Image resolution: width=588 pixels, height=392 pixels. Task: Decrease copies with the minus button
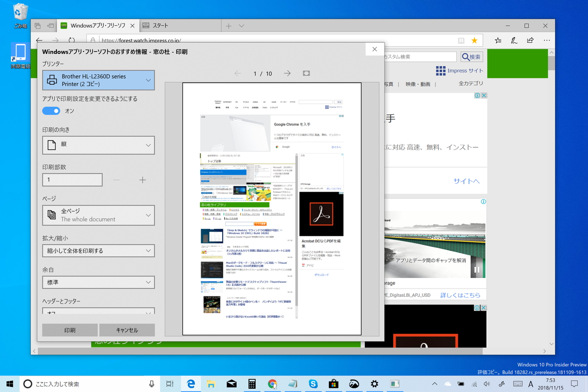click(x=117, y=180)
